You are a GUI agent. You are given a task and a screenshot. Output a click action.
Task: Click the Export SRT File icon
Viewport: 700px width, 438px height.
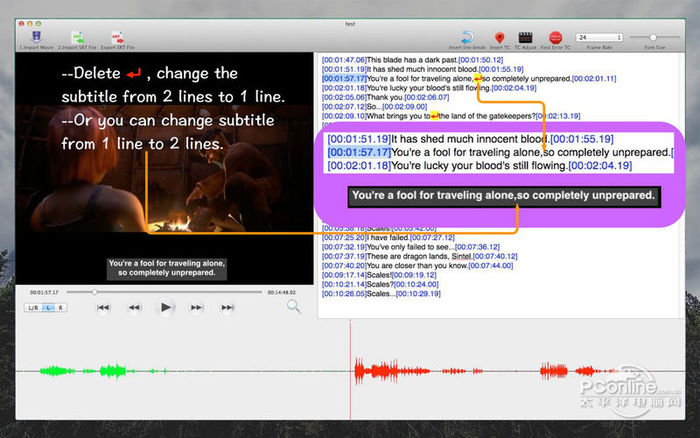tap(118, 37)
